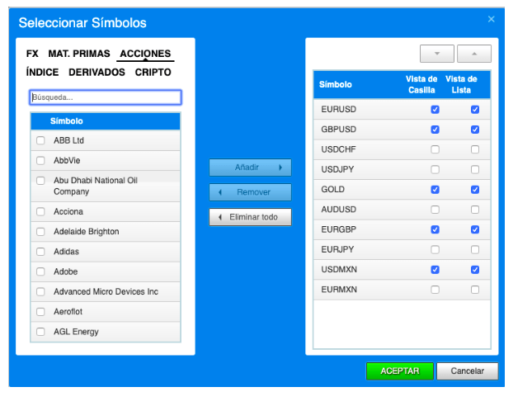Click the Búsqueda search field
Image resolution: width=532 pixels, height=406 pixels.
pyautogui.click(x=105, y=97)
